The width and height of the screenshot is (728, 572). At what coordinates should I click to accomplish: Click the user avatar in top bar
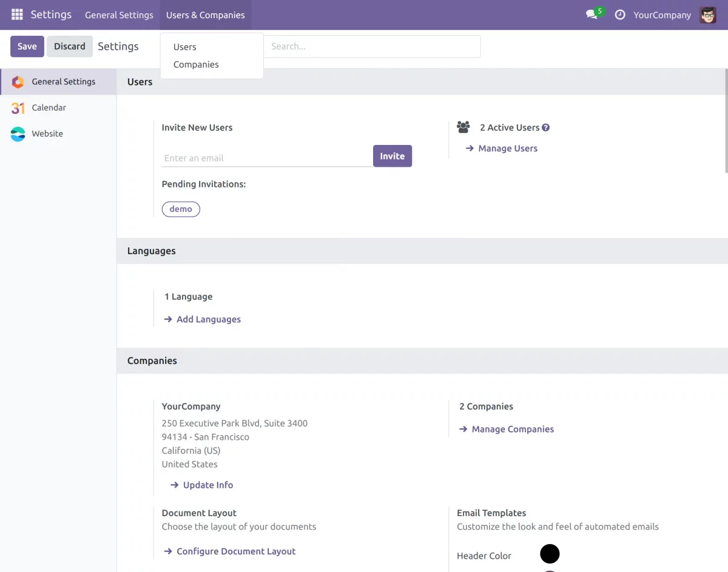pyautogui.click(x=708, y=15)
